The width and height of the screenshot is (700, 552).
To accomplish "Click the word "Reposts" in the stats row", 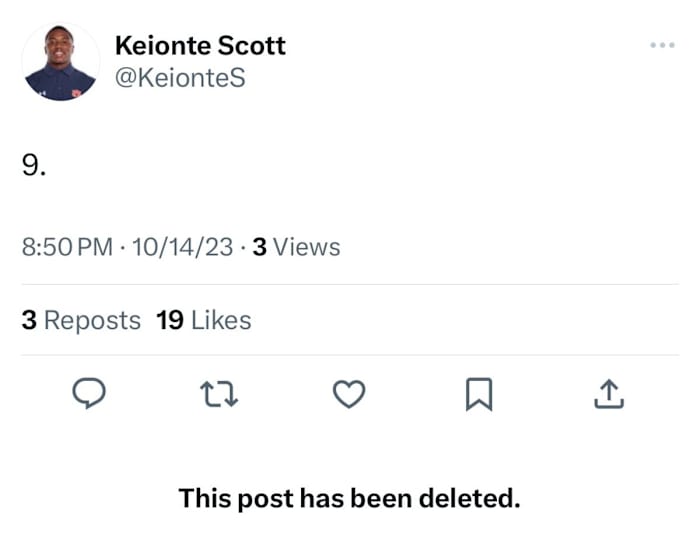I will pyautogui.click(x=93, y=320).
